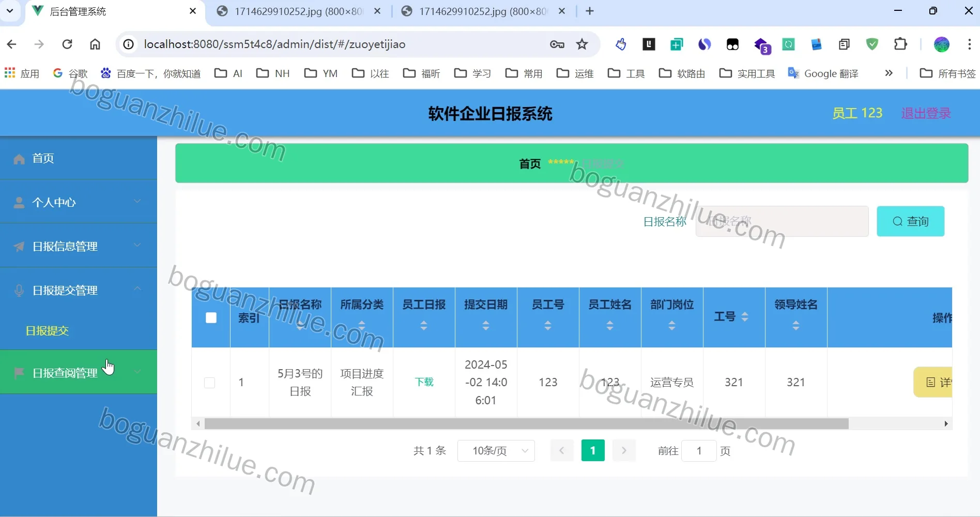Click the 首页 breadcrumb link
This screenshot has width=980, height=517.
530,164
